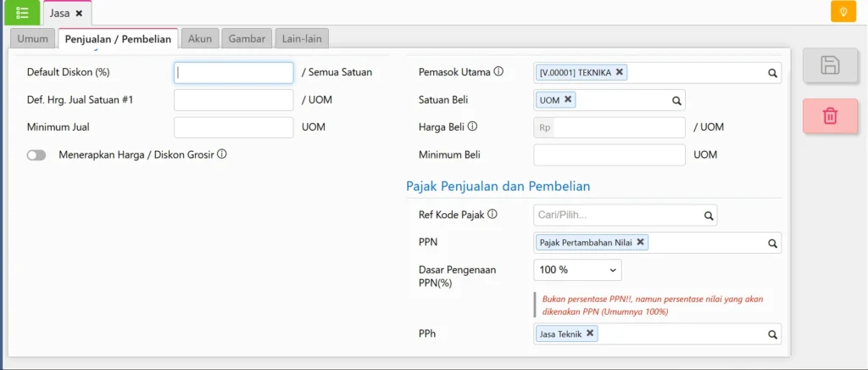
Task: Click the red Bukan persentase PPN note
Action: coord(653,306)
